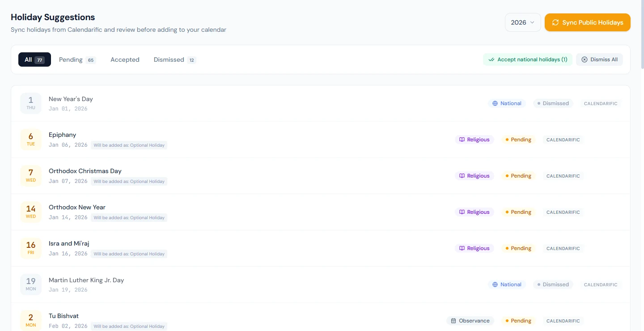
Task: Click the book icon on Epiphany row
Action: [462, 140]
